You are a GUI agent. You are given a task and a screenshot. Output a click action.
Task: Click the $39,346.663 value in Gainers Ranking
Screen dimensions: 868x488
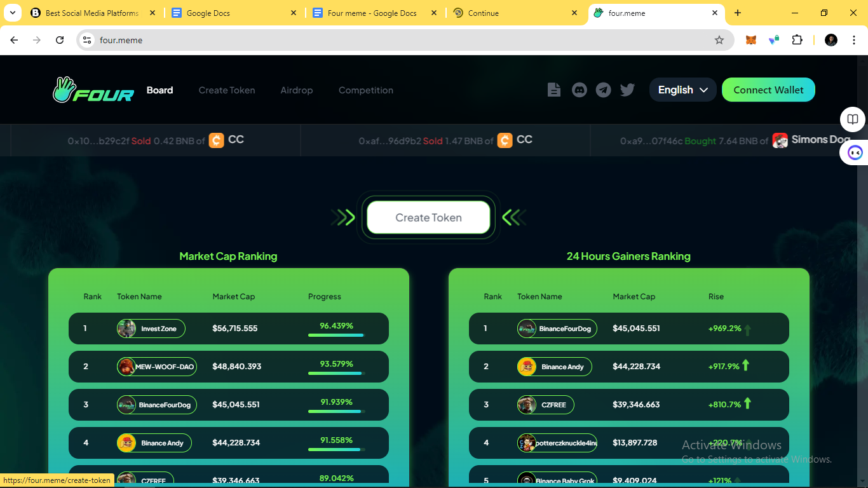point(637,405)
